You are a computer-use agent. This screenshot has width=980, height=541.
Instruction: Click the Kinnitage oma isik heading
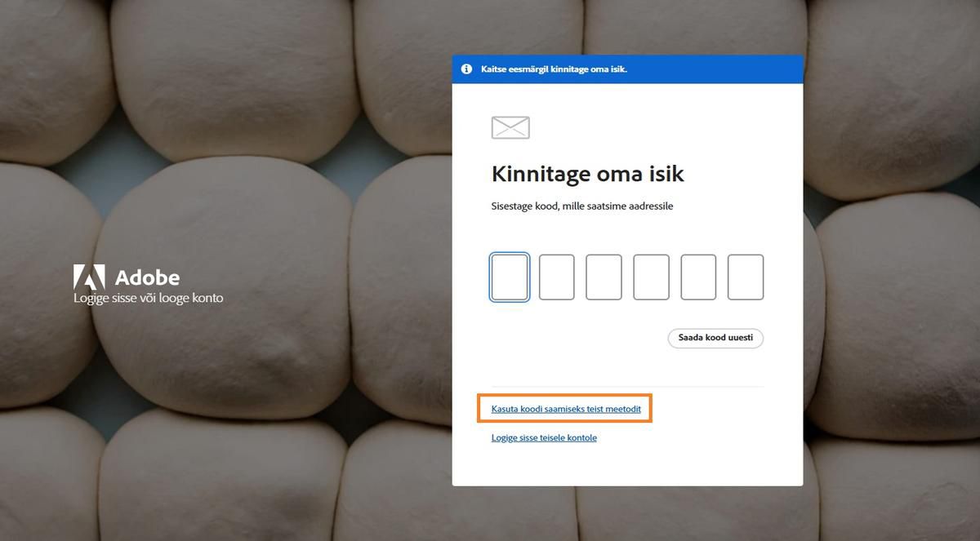coord(588,173)
